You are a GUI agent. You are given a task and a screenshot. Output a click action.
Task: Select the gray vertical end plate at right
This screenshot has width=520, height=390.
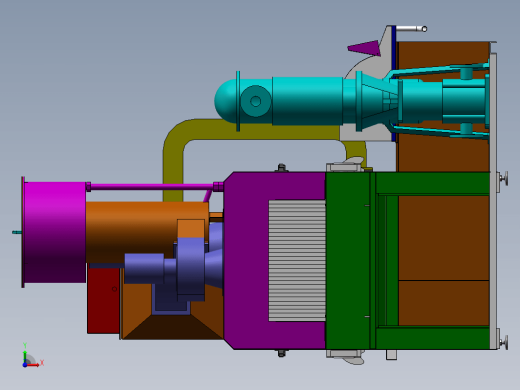(x=493, y=201)
